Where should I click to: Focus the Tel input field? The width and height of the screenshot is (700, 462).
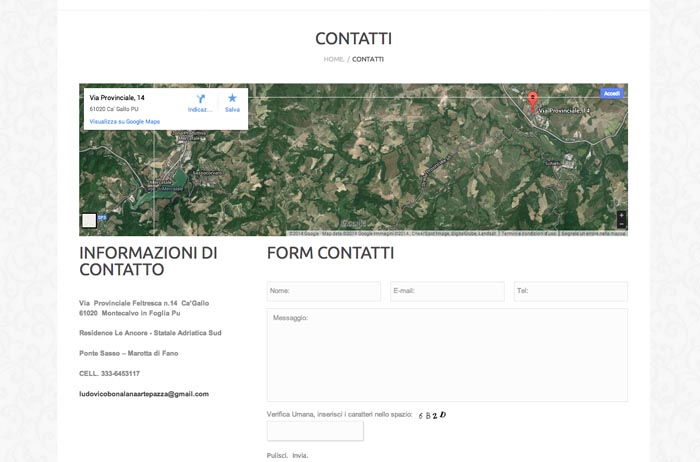tap(571, 291)
